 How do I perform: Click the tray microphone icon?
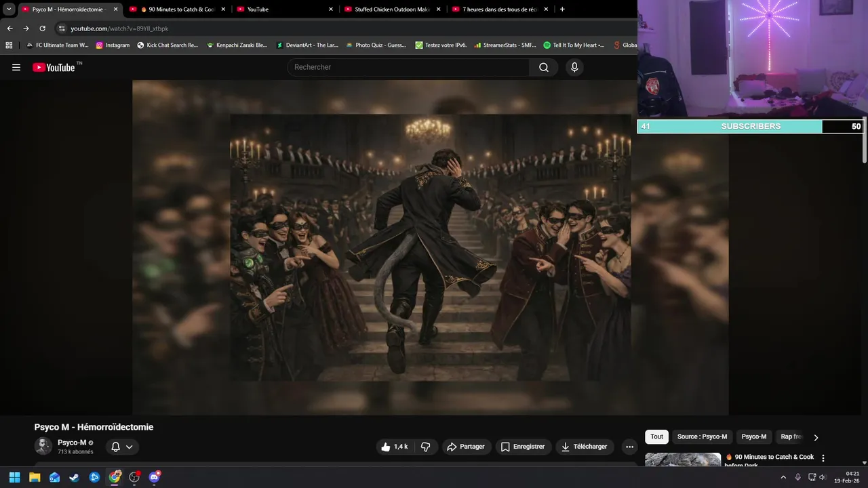pyautogui.click(x=797, y=477)
